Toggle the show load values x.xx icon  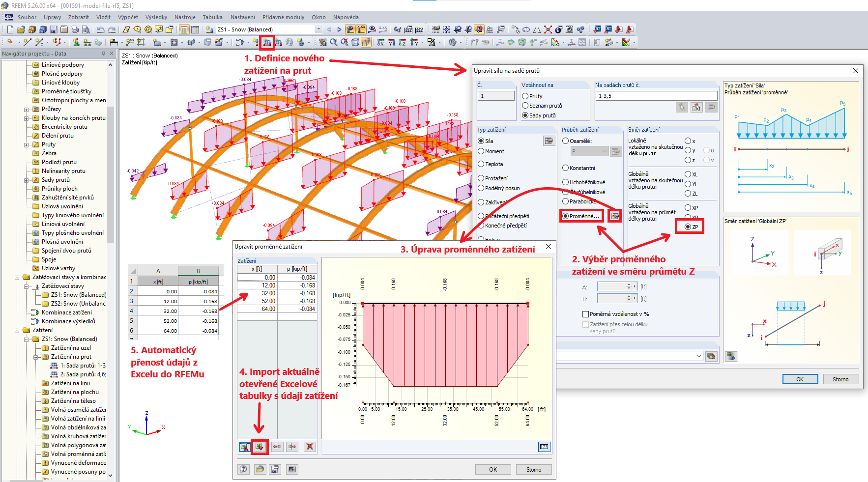click(x=361, y=29)
